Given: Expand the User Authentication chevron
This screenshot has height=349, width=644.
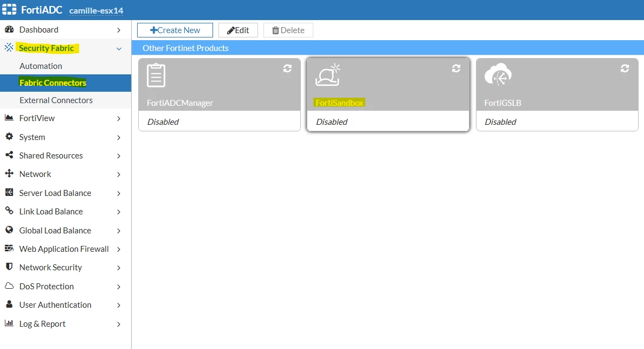Looking at the screenshot, I should (119, 305).
